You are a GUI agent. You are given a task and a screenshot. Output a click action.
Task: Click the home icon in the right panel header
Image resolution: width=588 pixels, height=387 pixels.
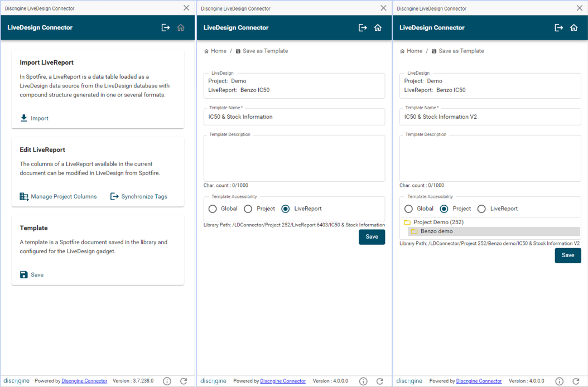coord(573,27)
